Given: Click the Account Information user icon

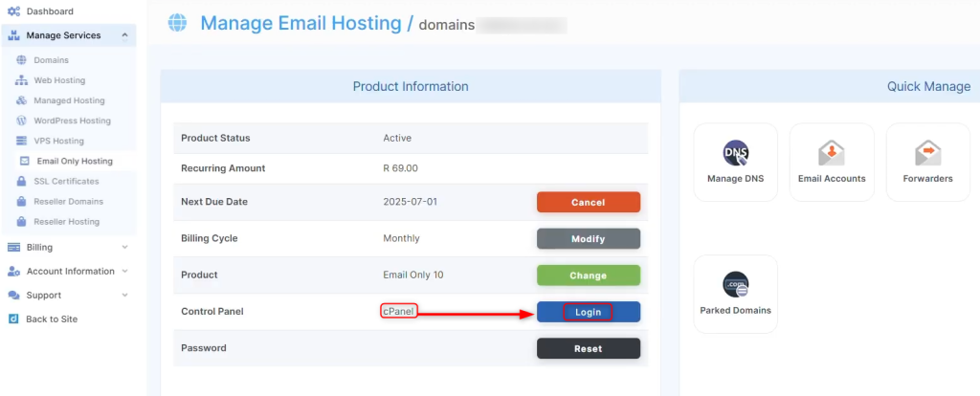Looking at the screenshot, I should click(13, 271).
